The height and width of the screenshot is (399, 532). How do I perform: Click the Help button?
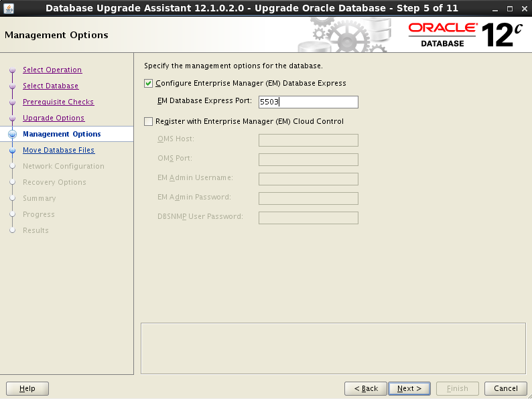(27, 388)
